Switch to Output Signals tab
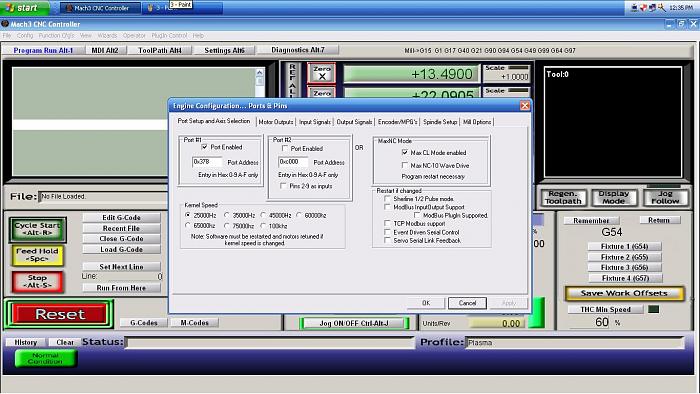The width and height of the screenshot is (700, 394). pyautogui.click(x=354, y=122)
